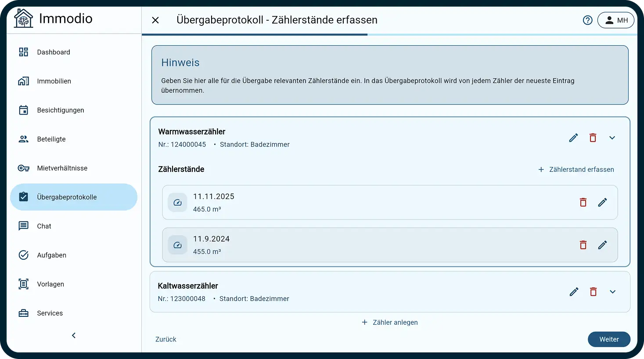This screenshot has height=359, width=644.
Task: Click Warmwasserzähler's Standort: Badezimmer text
Action: tap(255, 144)
